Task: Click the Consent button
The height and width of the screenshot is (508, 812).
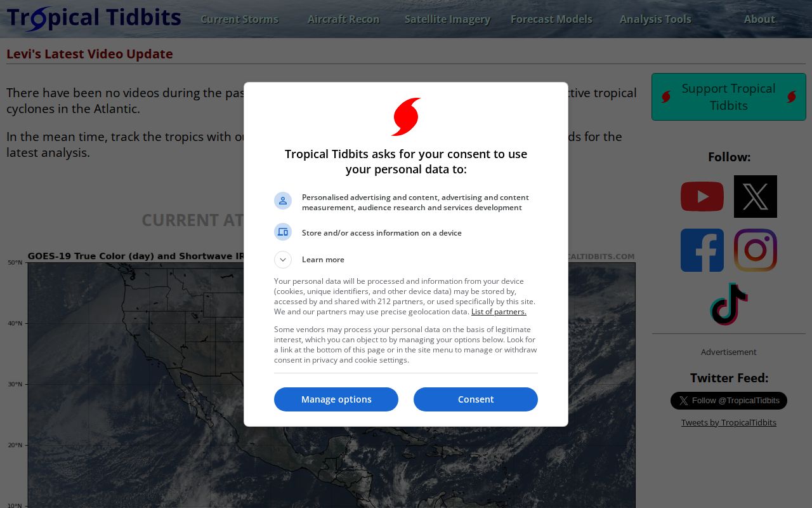Action: (476, 399)
